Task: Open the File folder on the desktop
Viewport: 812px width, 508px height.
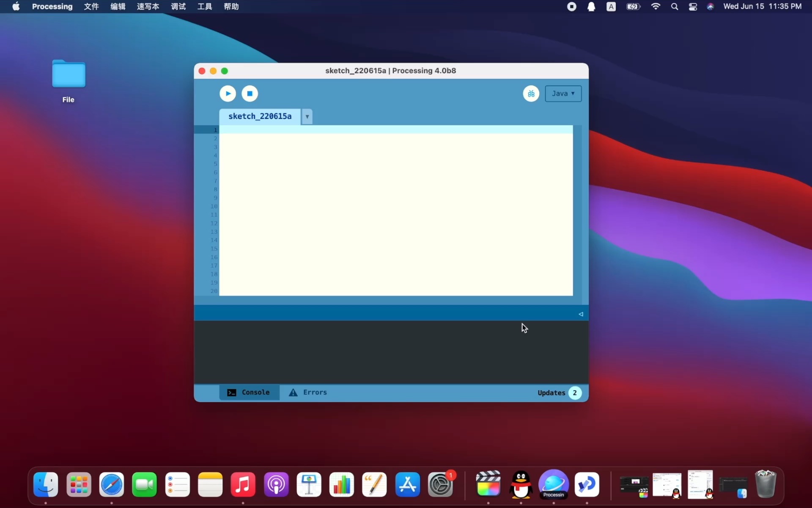Action: pos(69,75)
